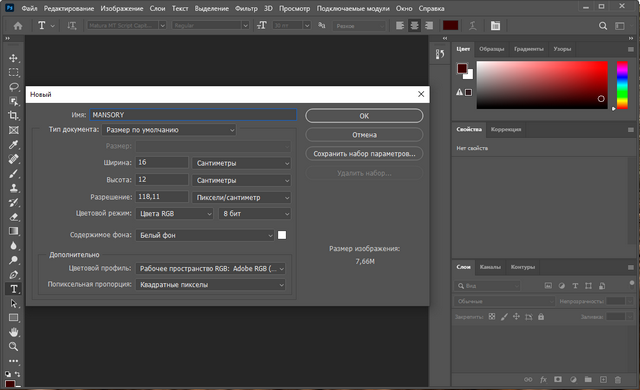Click the warp text icon
The width and height of the screenshot is (640, 390).
[473, 26]
